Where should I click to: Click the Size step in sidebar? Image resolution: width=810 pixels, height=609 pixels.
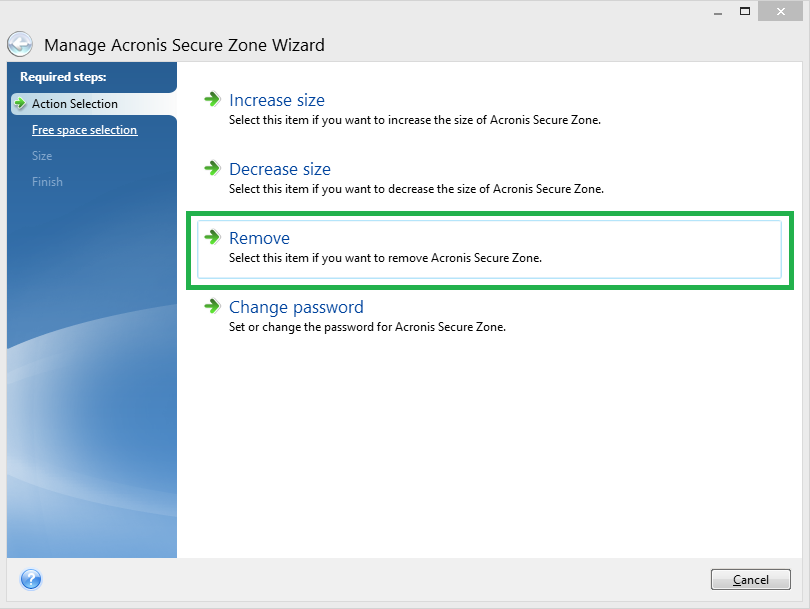(42, 156)
